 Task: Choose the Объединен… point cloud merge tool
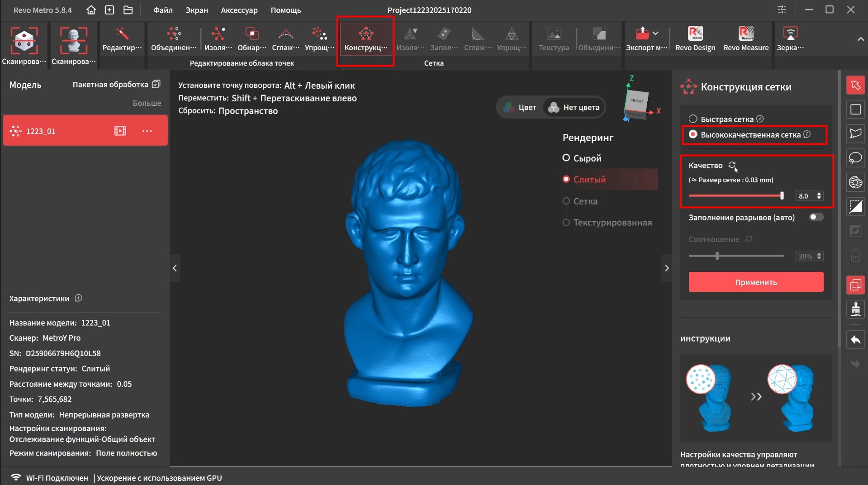point(174,39)
